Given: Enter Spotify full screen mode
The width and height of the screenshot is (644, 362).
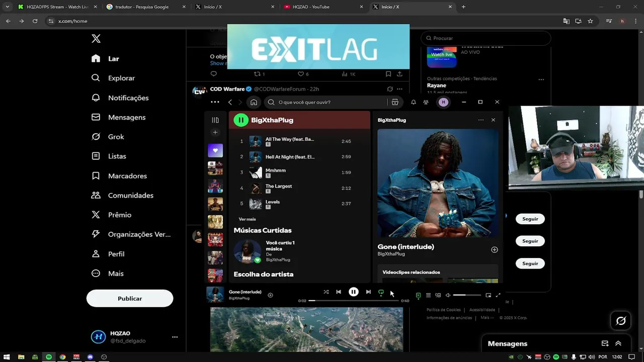Looking at the screenshot, I should tap(498, 295).
